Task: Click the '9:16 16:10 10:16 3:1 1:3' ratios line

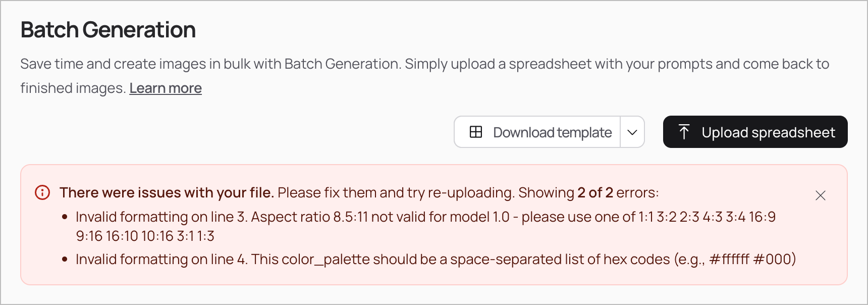Action: point(145,236)
